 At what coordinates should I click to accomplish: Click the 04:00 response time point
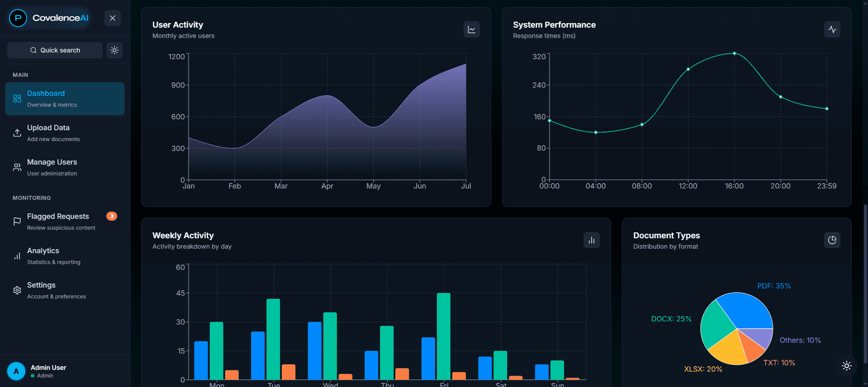click(596, 132)
